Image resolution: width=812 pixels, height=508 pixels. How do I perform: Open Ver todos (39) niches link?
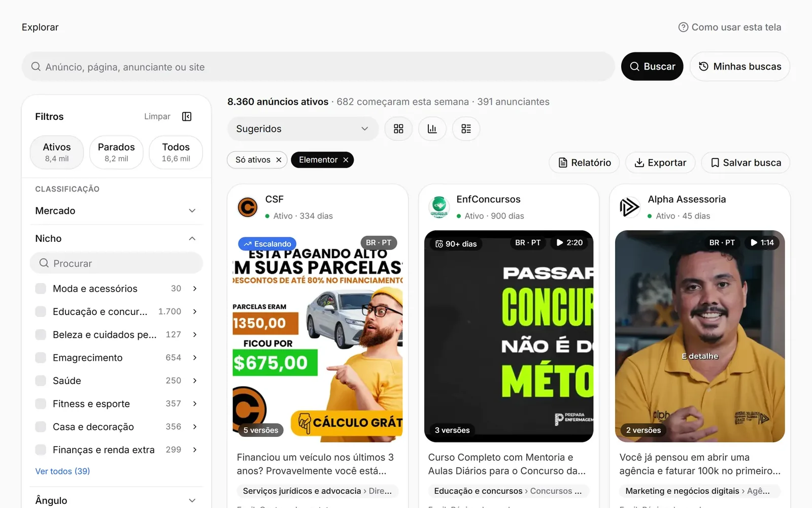[62, 471]
